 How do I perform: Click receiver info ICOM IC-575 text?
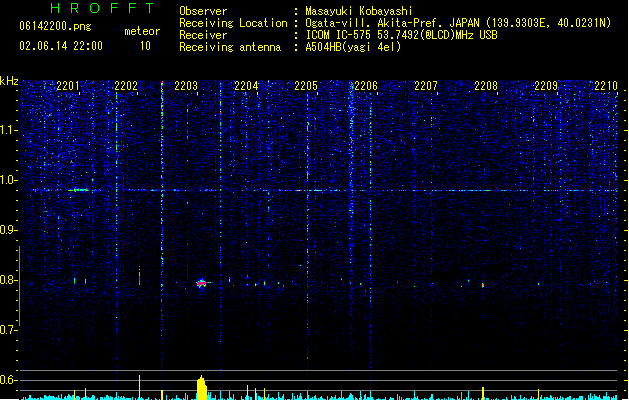click(x=401, y=35)
